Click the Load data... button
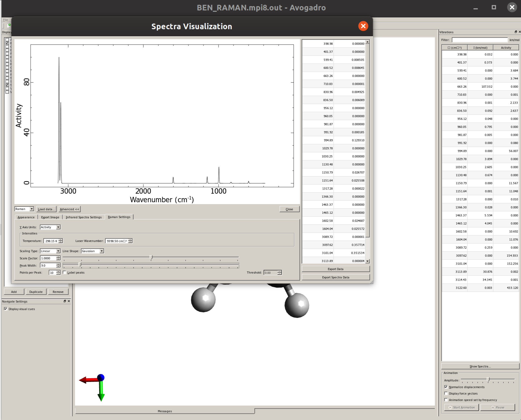This screenshot has width=521, height=420. tap(46, 209)
